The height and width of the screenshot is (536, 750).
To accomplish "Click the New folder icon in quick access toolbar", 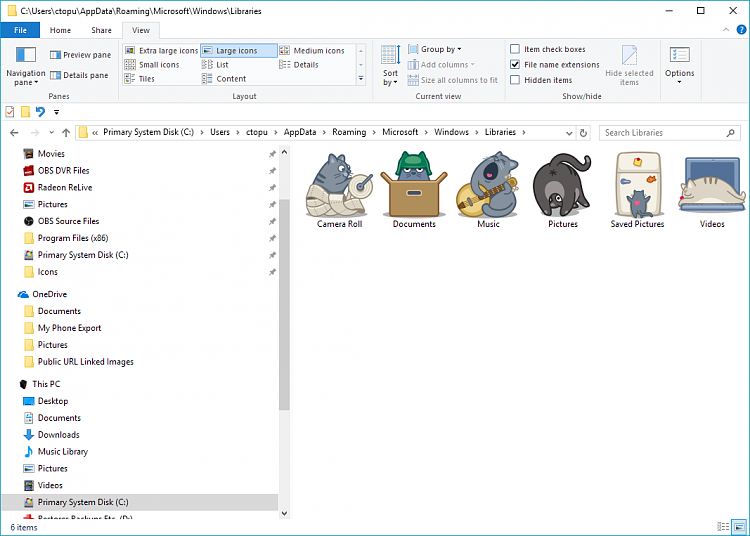I will pyautogui.click(x=25, y=112).
